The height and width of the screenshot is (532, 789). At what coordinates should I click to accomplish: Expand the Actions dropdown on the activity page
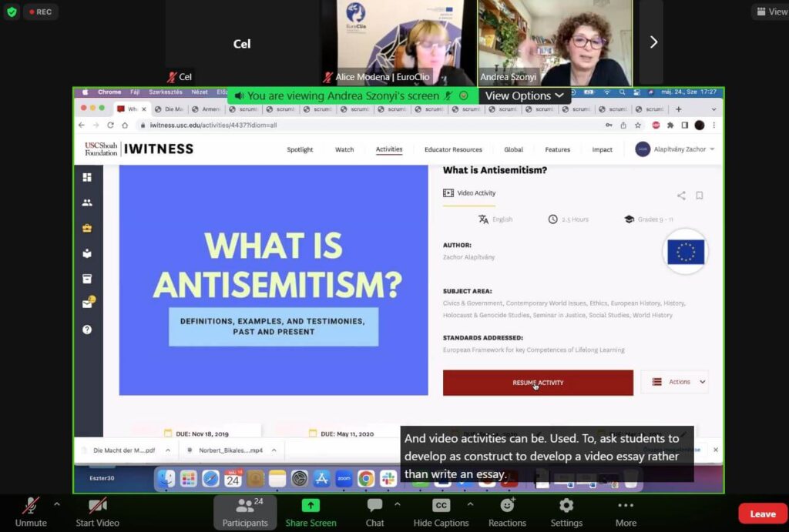674,382
